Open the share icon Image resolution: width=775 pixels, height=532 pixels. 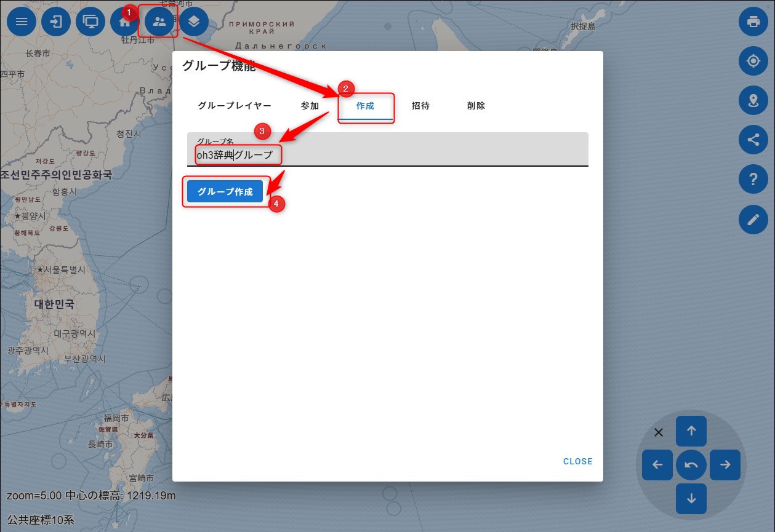click(x=753, y=140)
